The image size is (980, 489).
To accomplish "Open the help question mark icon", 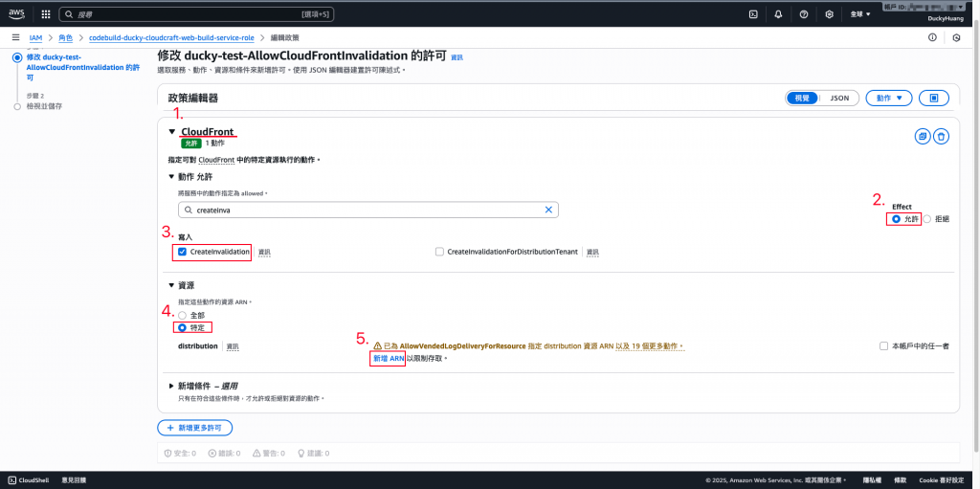I will [x=804, y=13].
